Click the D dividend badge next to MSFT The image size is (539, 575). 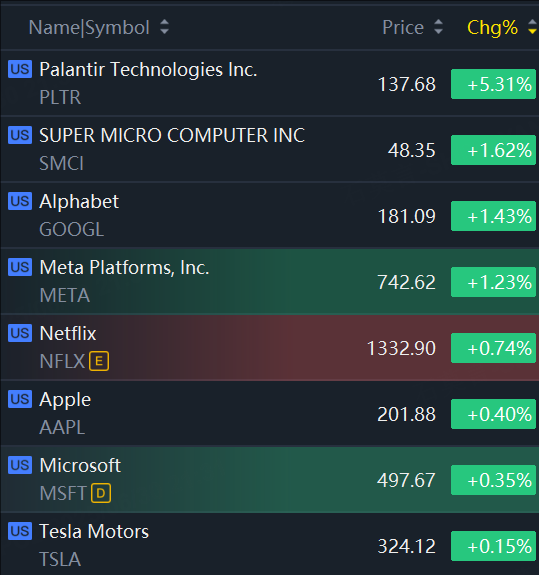(x=101, y=493)
